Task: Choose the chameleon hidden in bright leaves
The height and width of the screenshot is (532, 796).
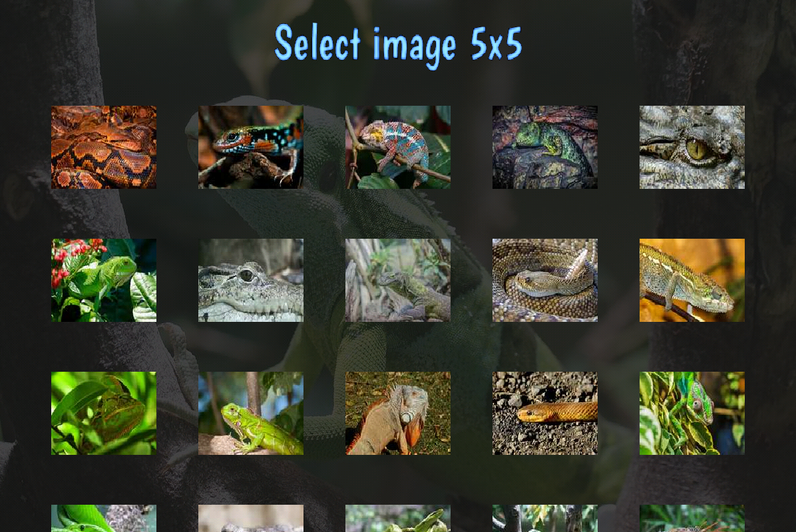Action: click(x=104, y=413)
